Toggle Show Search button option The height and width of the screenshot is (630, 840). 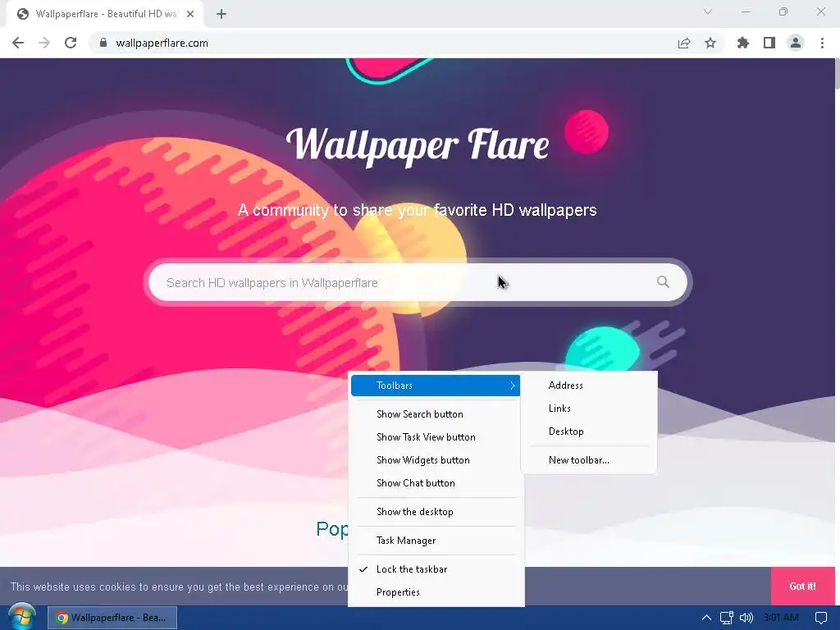tap(436, 414)
